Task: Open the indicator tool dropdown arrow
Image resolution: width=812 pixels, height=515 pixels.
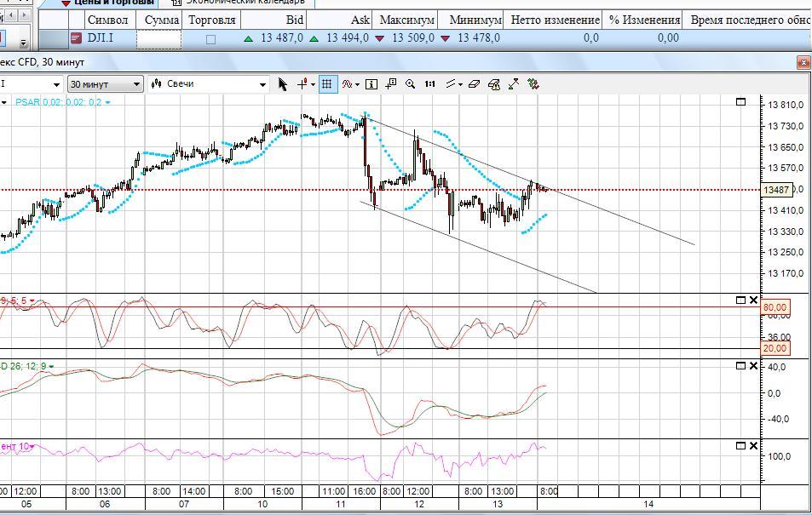Action: click(x=357, y=84)
